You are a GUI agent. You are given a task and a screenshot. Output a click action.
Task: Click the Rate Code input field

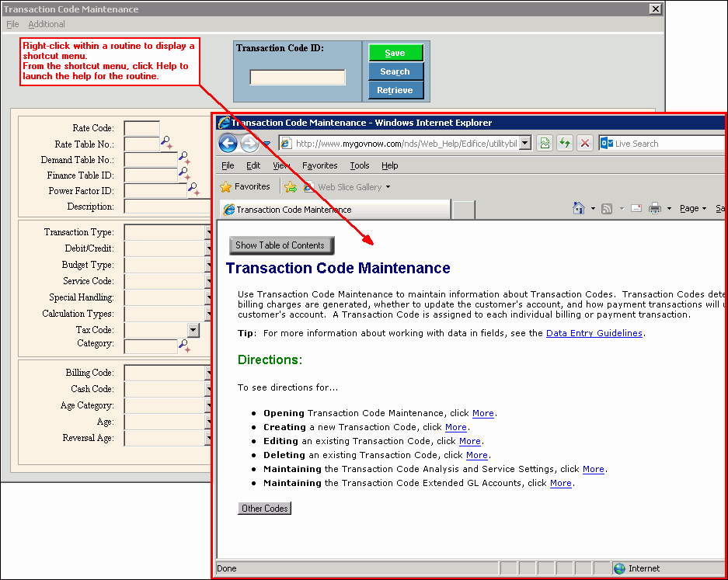coord(142,128)
